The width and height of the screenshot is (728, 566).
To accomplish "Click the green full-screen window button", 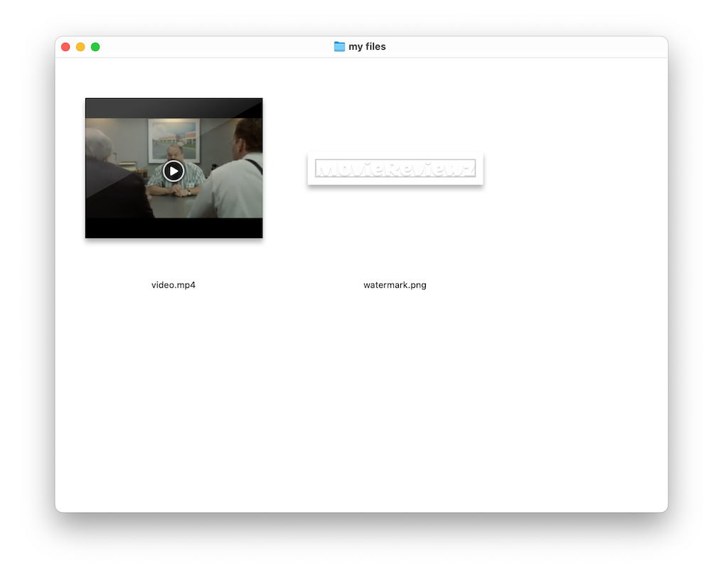I will pyautogui.click(x=95, y=47).
